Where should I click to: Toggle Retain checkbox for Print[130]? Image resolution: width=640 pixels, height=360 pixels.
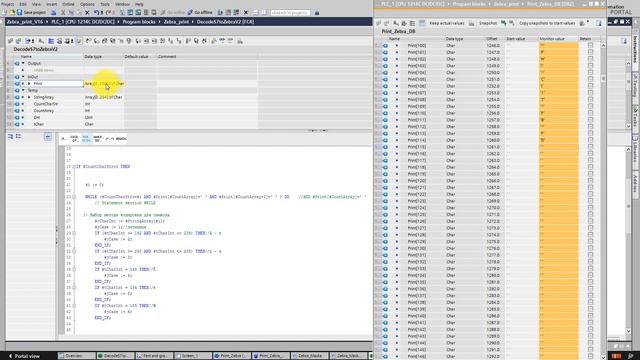(x=591, y=248)
